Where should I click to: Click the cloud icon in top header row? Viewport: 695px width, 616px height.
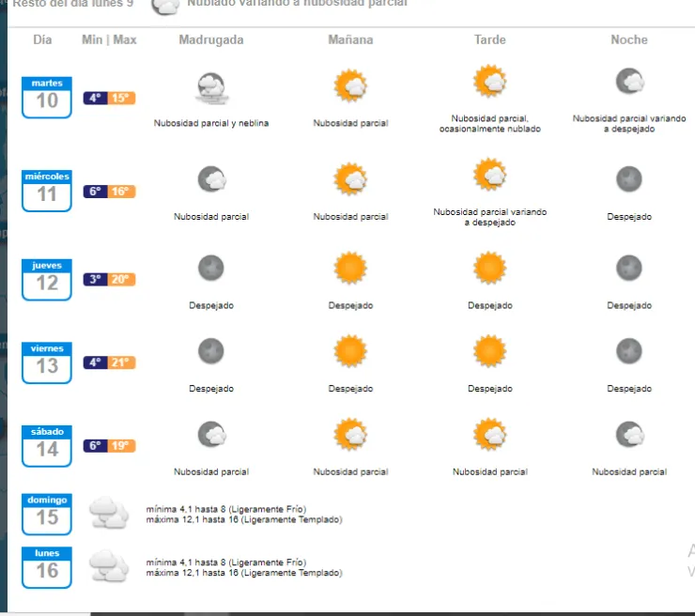click(x=166, y=6)
